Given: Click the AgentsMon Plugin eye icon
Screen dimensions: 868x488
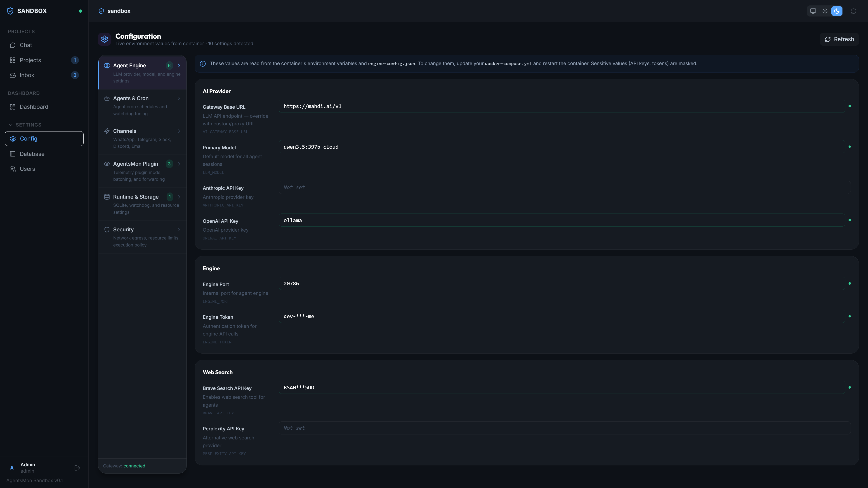Looking at the screenshot, I should pyautogui.click(x=106, y=164).
